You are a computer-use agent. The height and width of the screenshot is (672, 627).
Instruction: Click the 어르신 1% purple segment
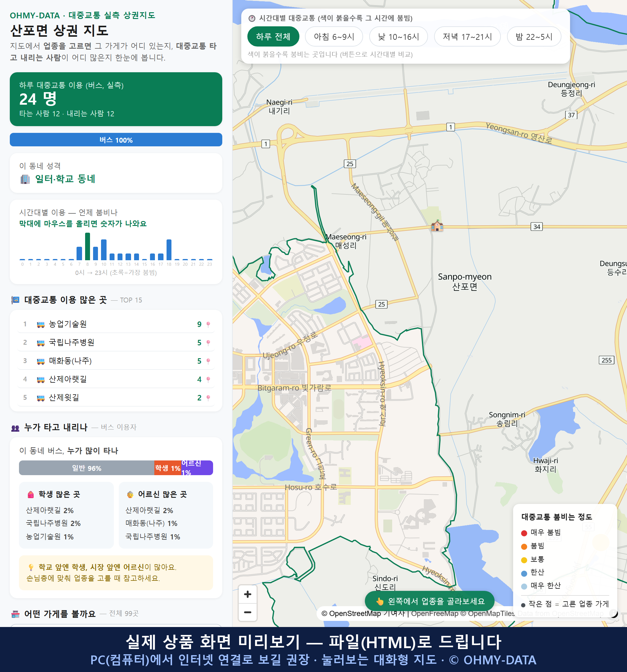pyautogui.click(x=197, y=468)
